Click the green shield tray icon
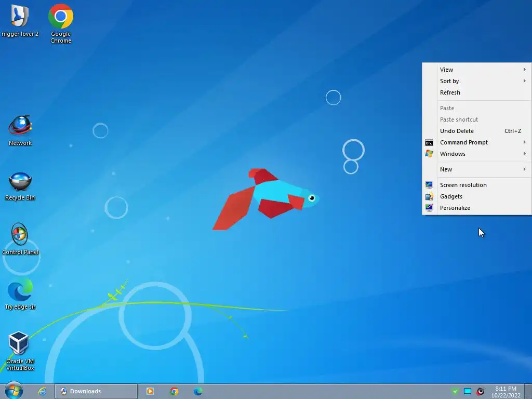Viewport: 532px width, 399px height. pyautogui.click(x=455, y=391)
